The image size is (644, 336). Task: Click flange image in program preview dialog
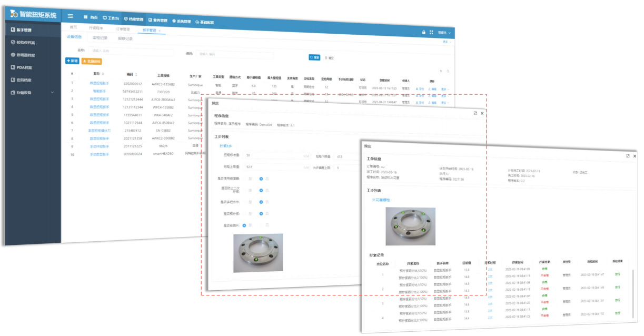258,253
